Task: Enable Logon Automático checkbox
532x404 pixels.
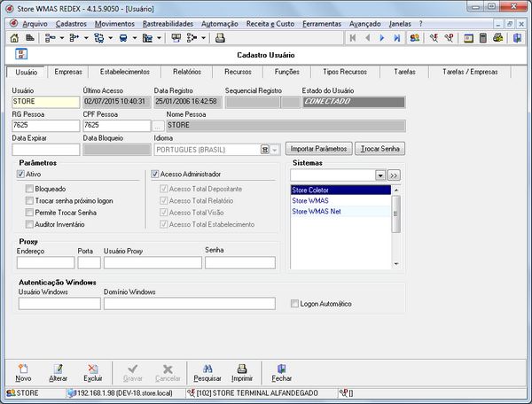Action: pos(294,303)
